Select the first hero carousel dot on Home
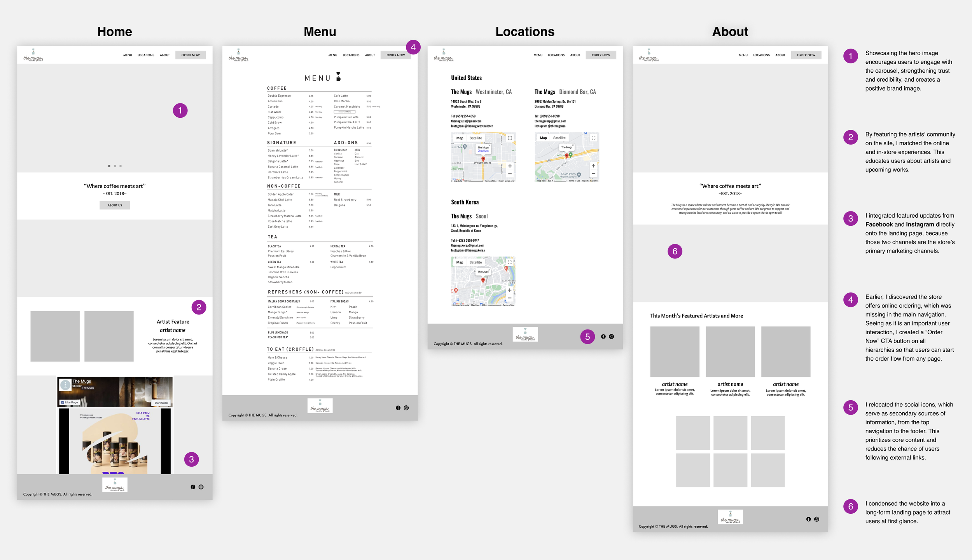 tap(109, 166)
